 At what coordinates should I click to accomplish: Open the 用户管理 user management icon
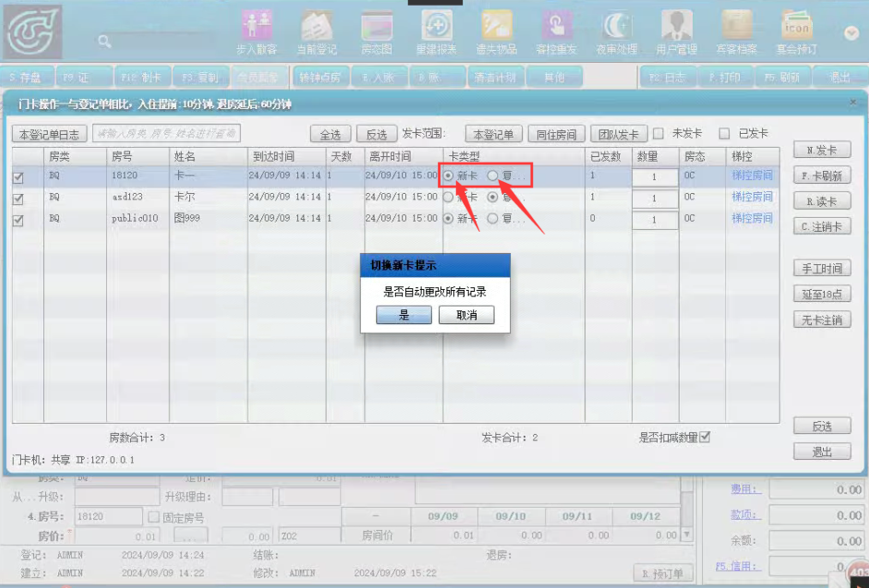tap(677, 32)
